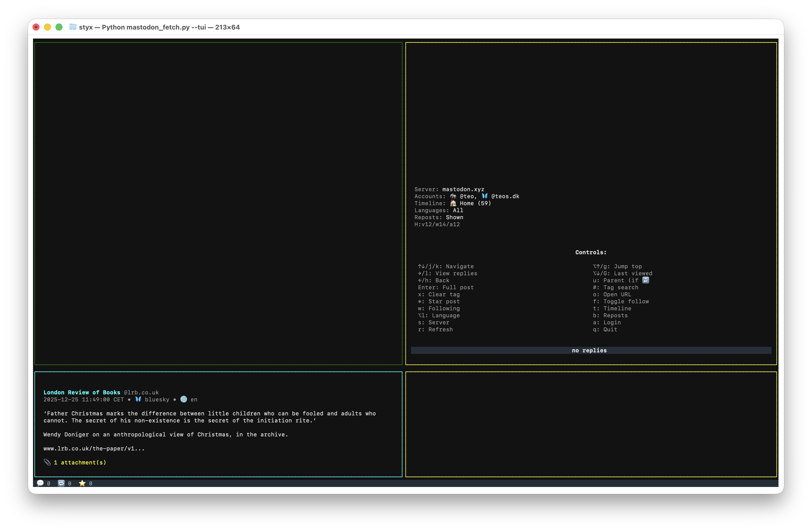Click the 'no replies' bar

[590, 350]
